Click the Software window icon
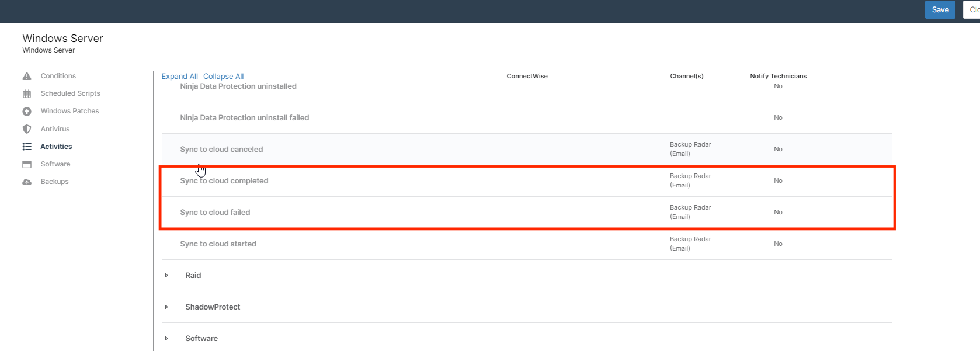Image resolution: width=980 pixels, height=351 pixels. coord(27,165)
